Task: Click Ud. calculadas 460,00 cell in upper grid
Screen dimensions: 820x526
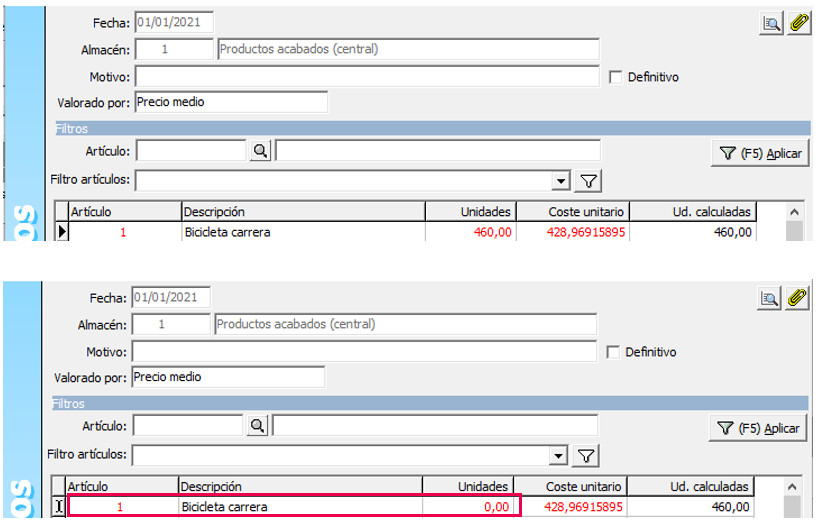Action: [693, 232]
